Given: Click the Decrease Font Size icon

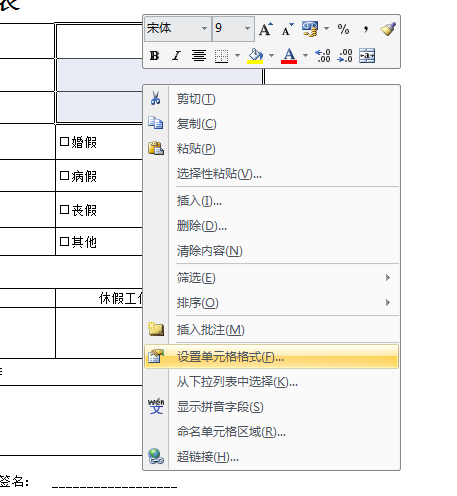Looking at the screenshot, I should click(287, 29).
